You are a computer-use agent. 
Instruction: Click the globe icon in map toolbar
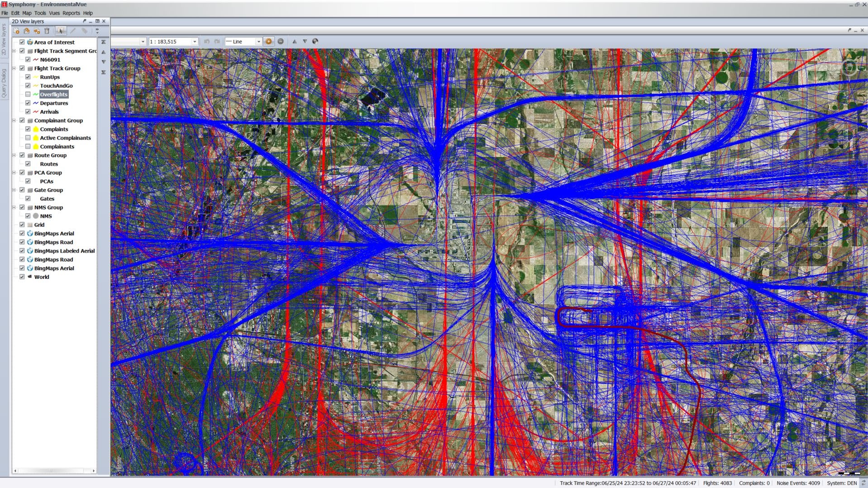tap(315, 41)
